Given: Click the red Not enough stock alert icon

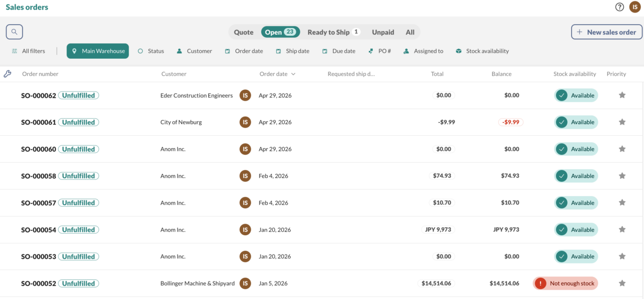Looking at the screenshot, I should pyautogui.click(x=540, y=283).
